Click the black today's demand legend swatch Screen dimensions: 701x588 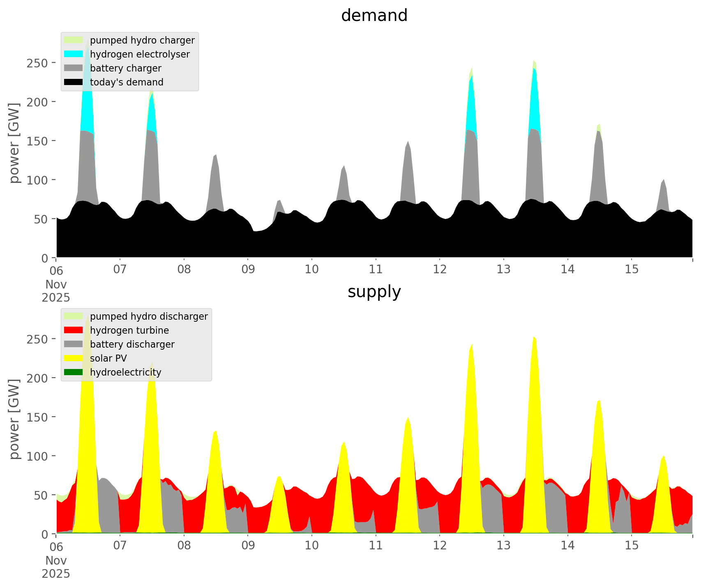(74, 82)
